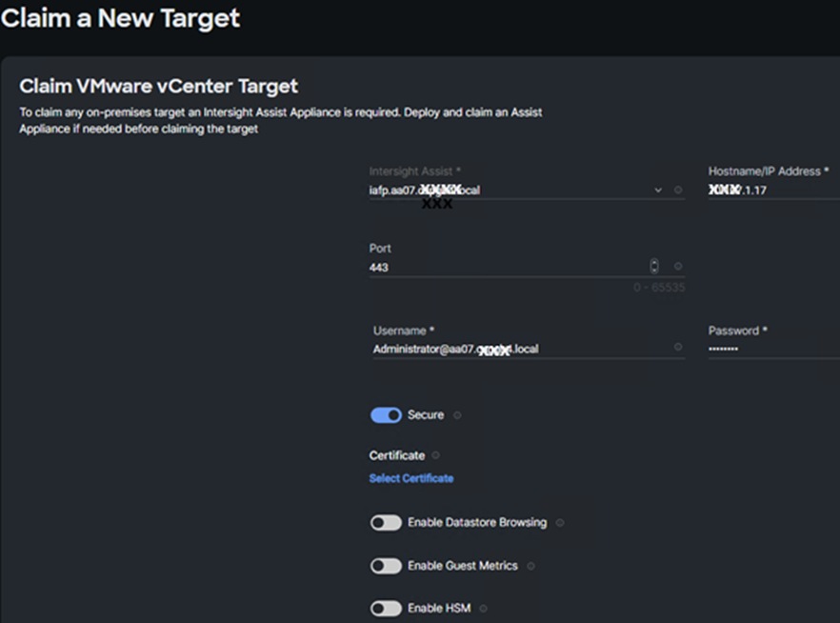This screenshot has height=623, width=840.
Task: Click info icon beside Username field
Action: point(678,348)
